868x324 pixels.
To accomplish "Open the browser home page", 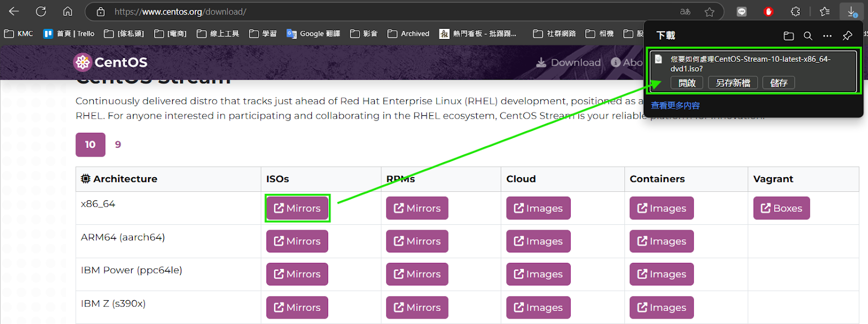I will pyautogui.click(x=68, y=11).
